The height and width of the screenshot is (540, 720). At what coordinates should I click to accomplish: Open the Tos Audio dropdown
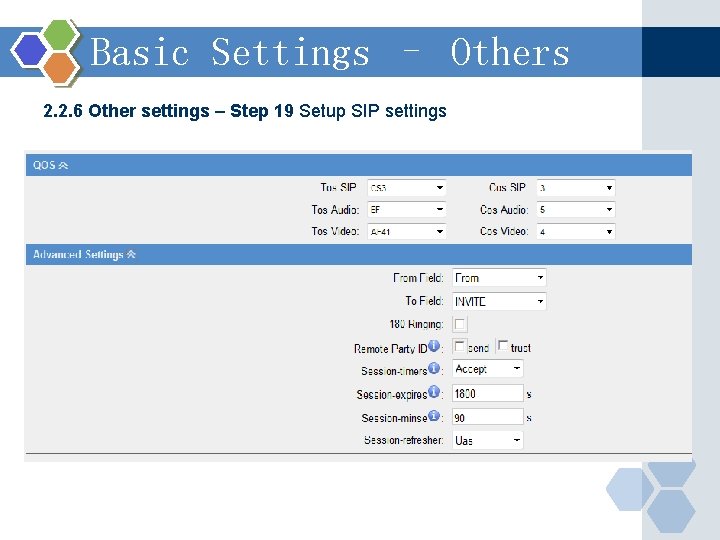[x=406, y=210]
